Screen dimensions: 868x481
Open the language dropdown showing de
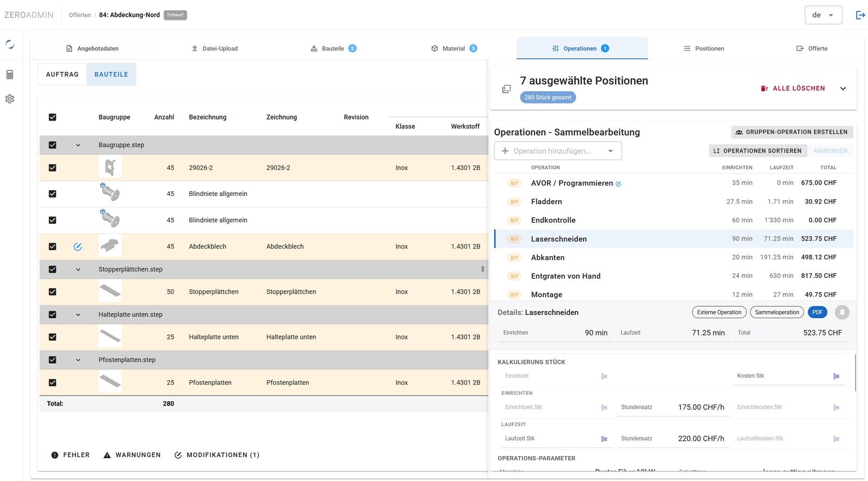click(823, 15)
